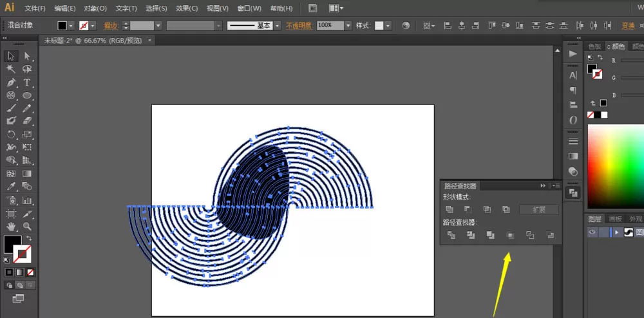Choose the Magic Wand tool
The width and height of the screenshot is (644, 318).
(11, 69)
